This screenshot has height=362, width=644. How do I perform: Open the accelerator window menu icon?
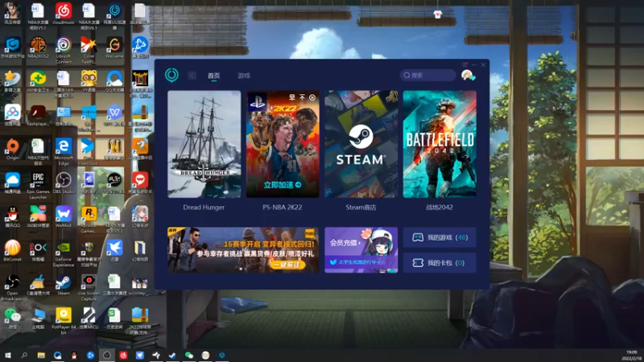click(464, 64)
